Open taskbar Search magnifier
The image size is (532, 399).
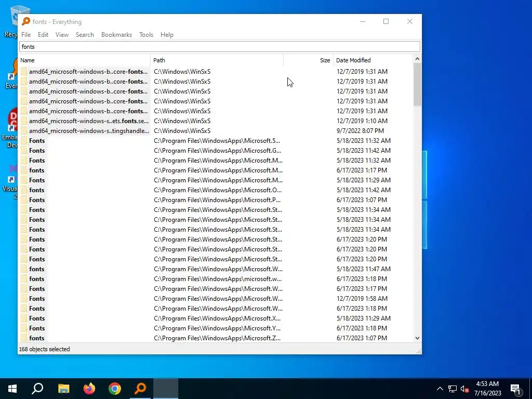coord(37,389)
